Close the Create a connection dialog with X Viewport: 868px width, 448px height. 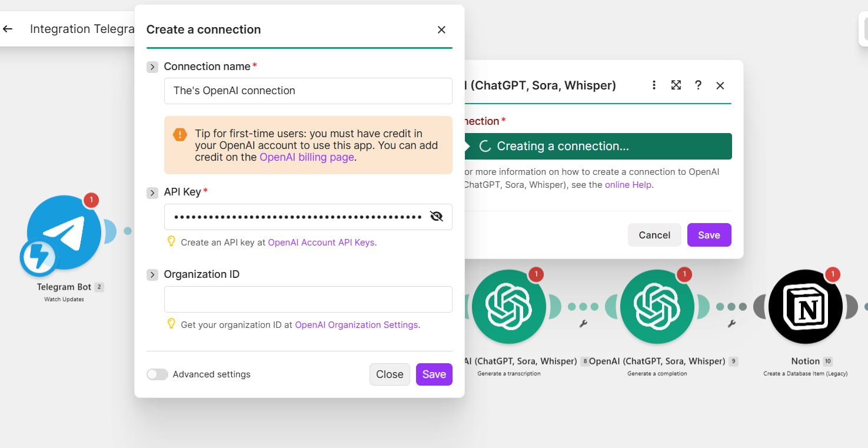tap(441, 29)
